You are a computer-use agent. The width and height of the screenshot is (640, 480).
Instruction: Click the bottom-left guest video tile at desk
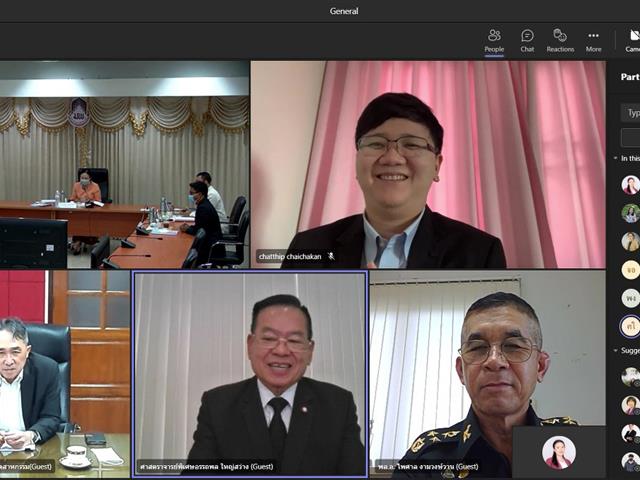coord(65,374)
